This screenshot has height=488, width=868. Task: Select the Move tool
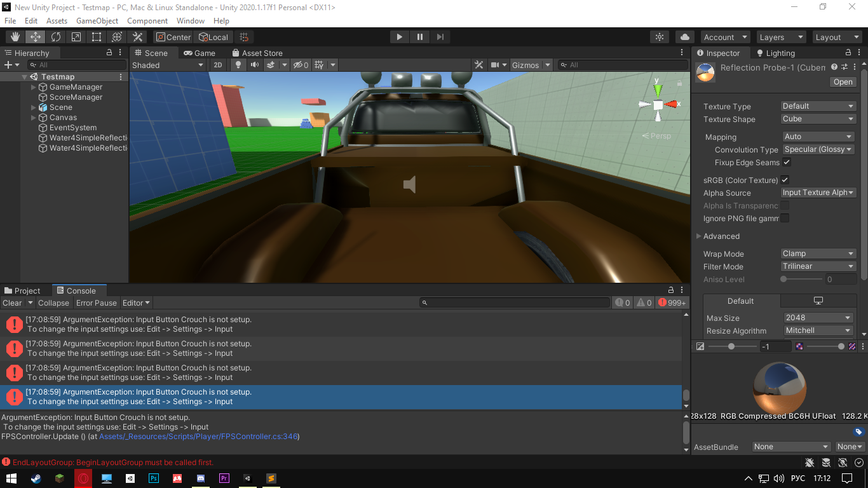35,37
